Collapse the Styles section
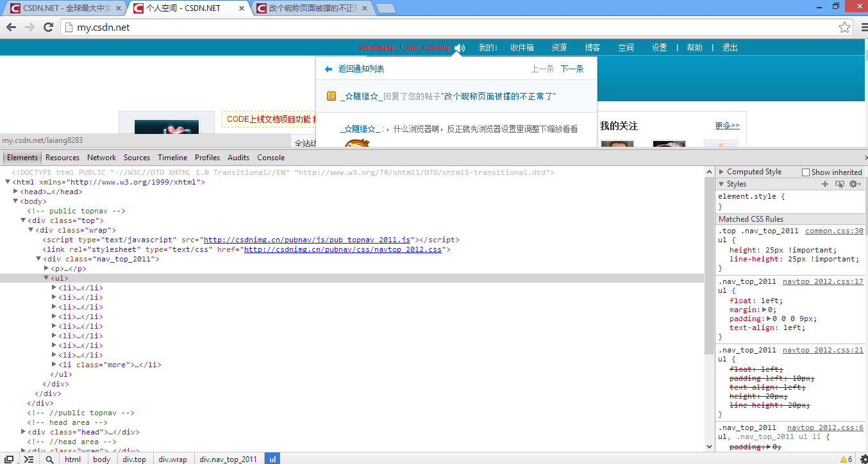The height and width of the screenshot is (464, 868). tap(722, 184)
